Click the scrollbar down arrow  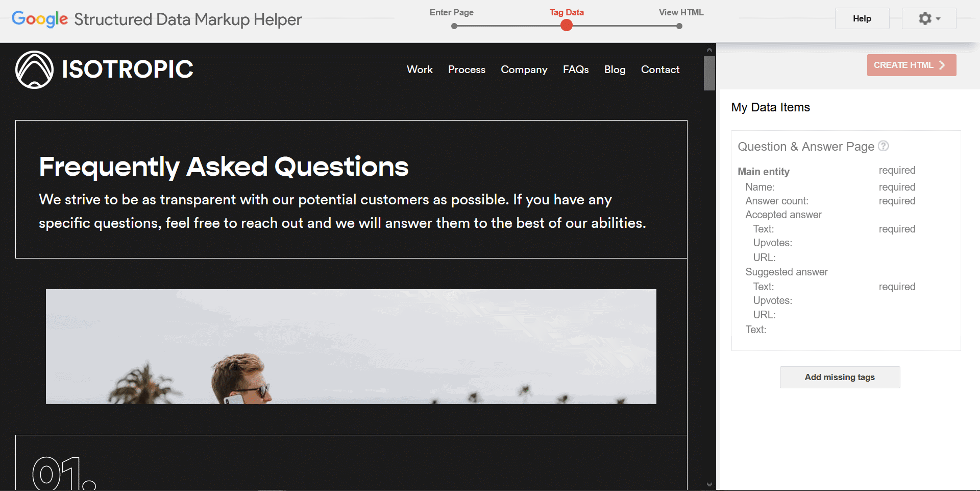coord(709,484)
